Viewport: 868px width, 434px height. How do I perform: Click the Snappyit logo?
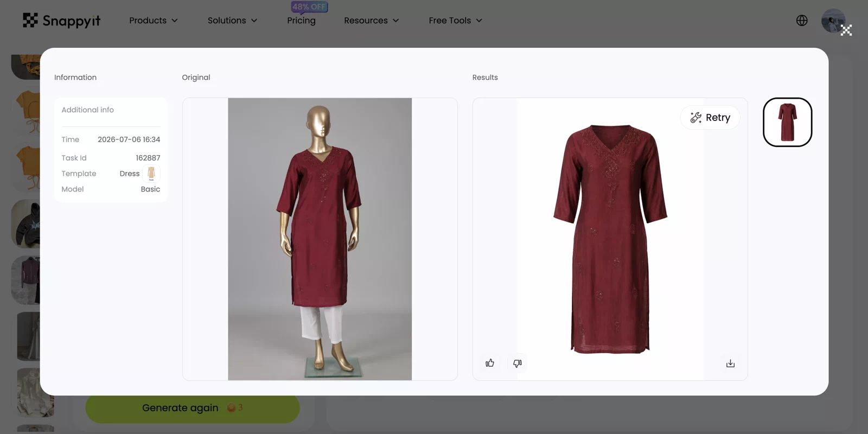[61, 21]
